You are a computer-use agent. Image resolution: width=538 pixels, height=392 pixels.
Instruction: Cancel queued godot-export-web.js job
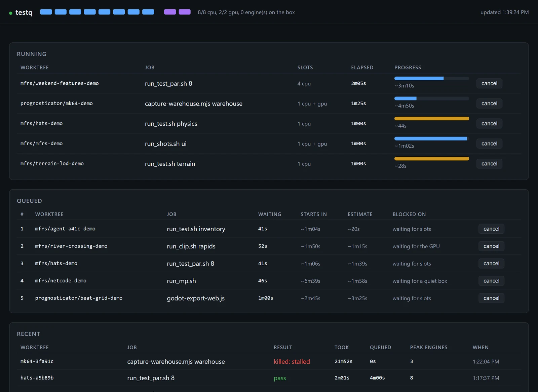[x=491, y=298]
